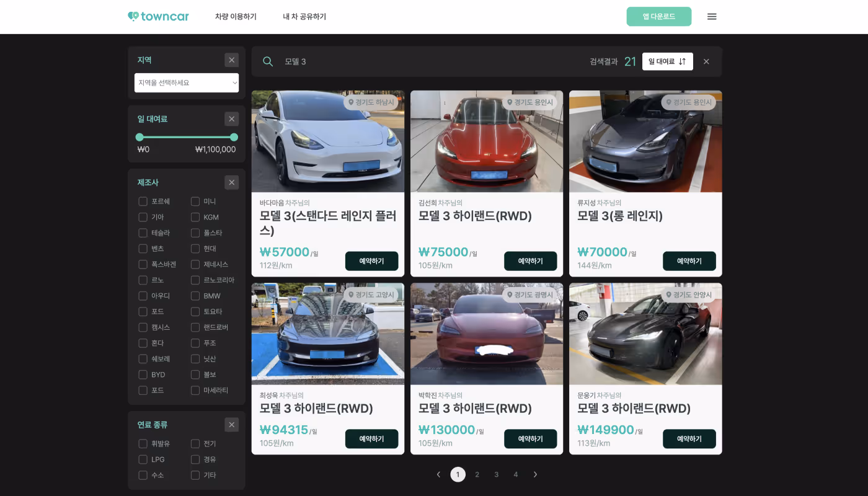This screenshot has width=868, height=496.
Task: Check the 포르쉐 manufacturer box
Action: (x=143, y=201)
